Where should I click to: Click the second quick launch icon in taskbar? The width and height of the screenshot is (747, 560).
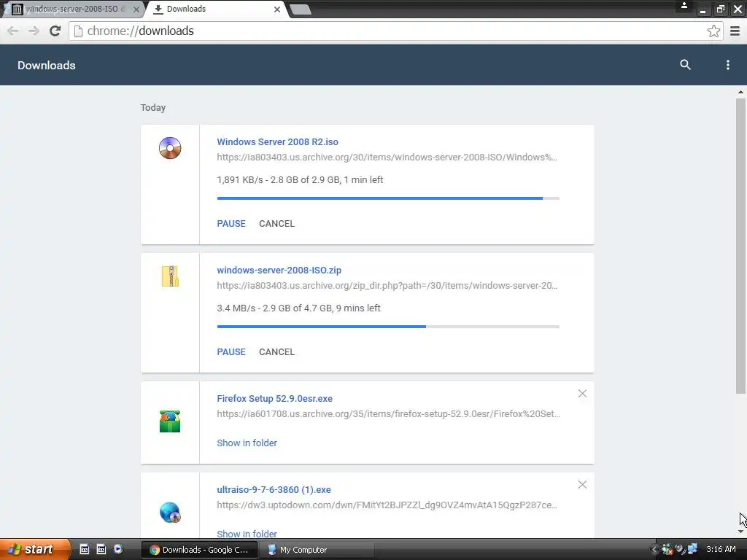click(x=101, y=549)
